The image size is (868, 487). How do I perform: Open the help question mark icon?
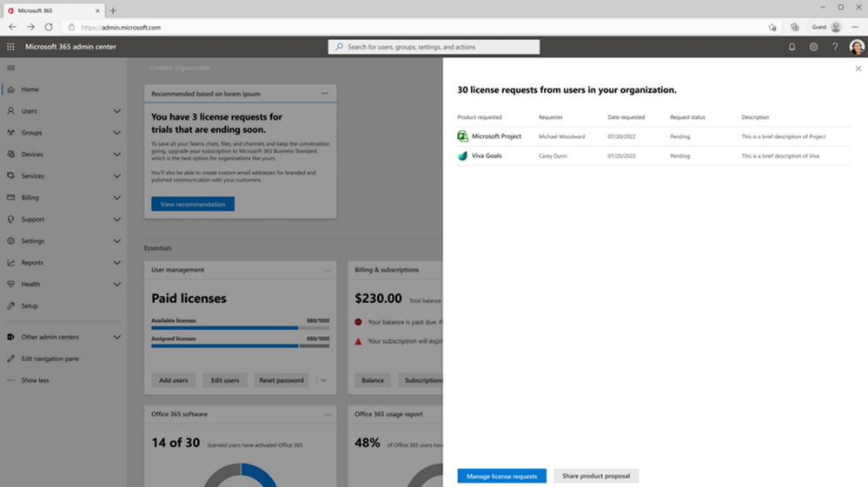[835, 47]
